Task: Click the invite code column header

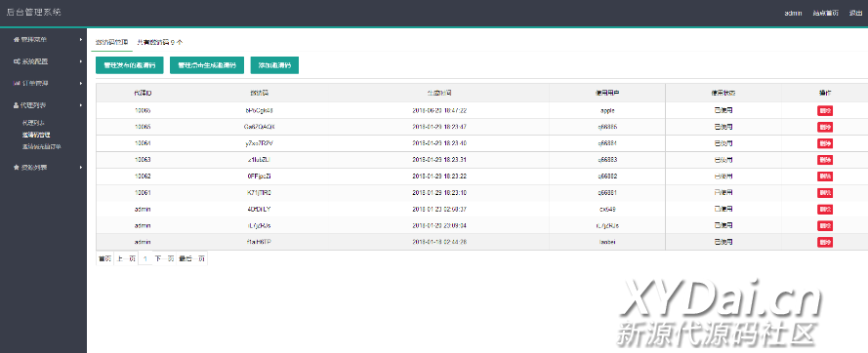Action: point(259,93)
